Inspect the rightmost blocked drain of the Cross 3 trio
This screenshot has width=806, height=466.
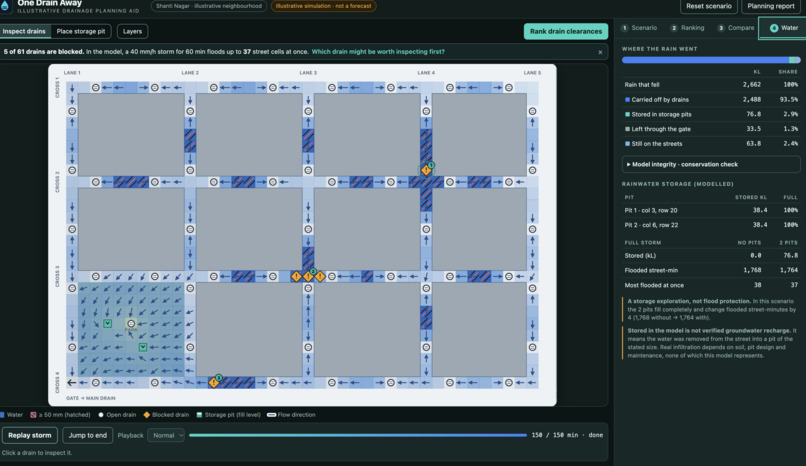tap(320, 276)
